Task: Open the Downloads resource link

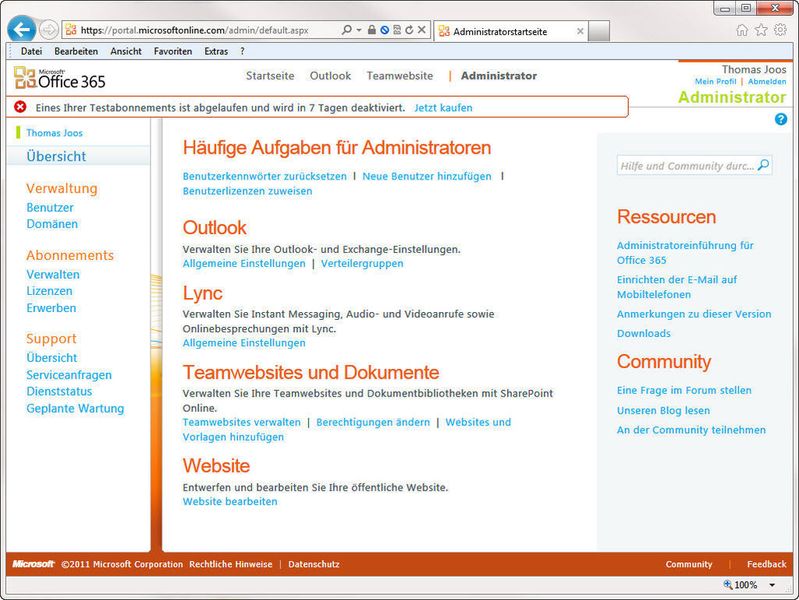Action: coord(644,333)
